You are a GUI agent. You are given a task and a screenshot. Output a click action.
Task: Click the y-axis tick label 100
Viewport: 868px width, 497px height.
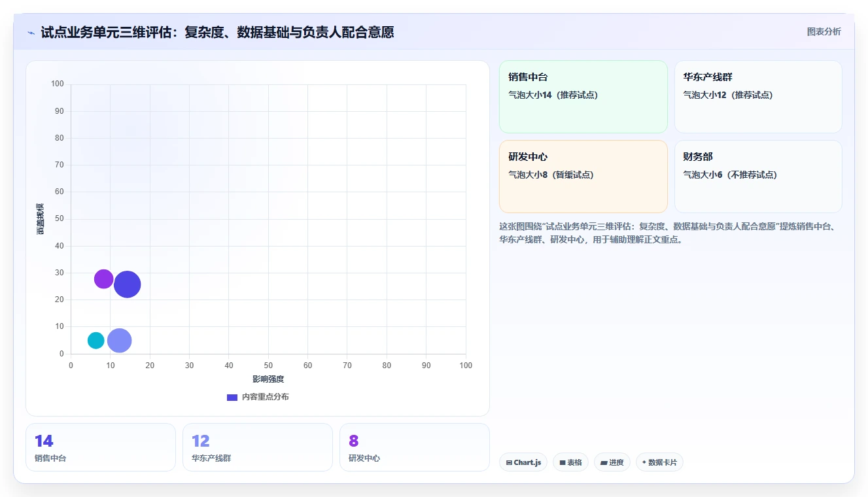pyautogui.click(x=58, y=84)
